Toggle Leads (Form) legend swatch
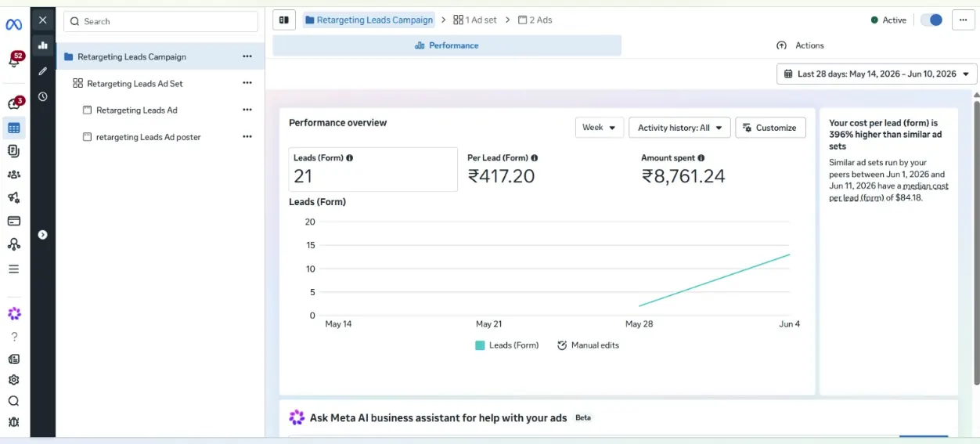 [x=480, y=345]
